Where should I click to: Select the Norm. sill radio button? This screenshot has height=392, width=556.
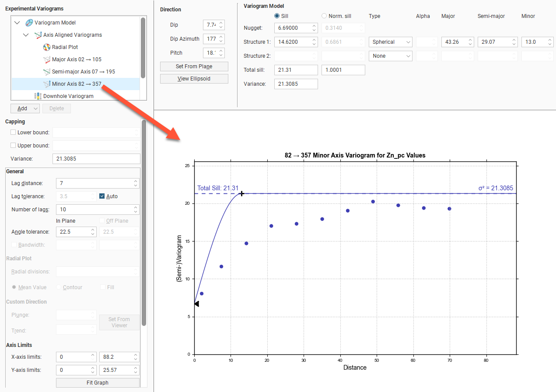324,16
